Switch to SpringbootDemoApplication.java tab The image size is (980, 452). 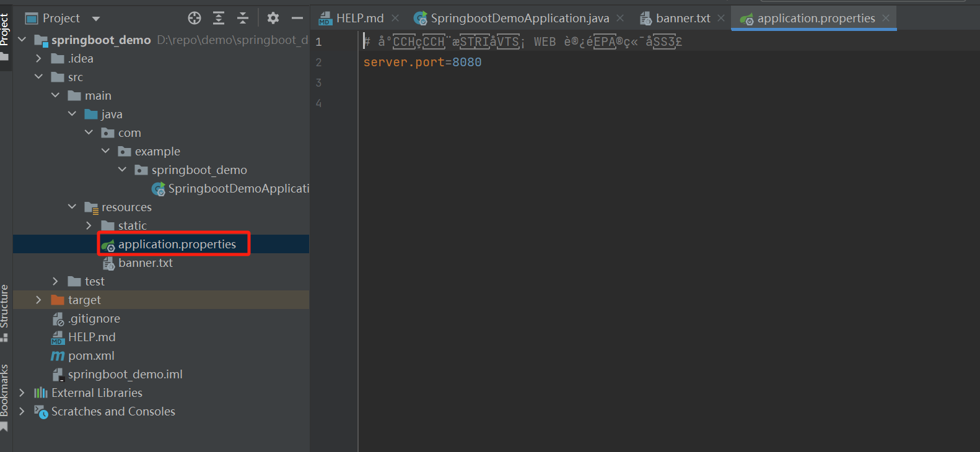click(x=520, y=19)
